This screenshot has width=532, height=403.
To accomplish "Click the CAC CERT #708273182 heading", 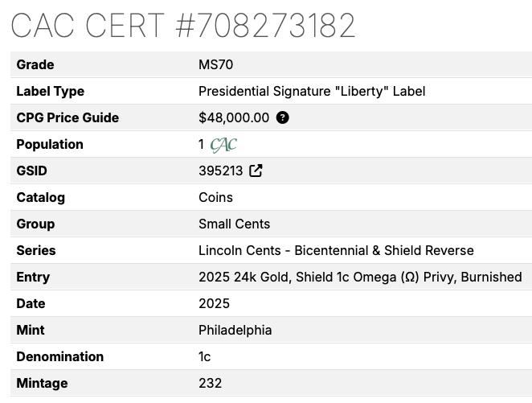I will (183, 26).
